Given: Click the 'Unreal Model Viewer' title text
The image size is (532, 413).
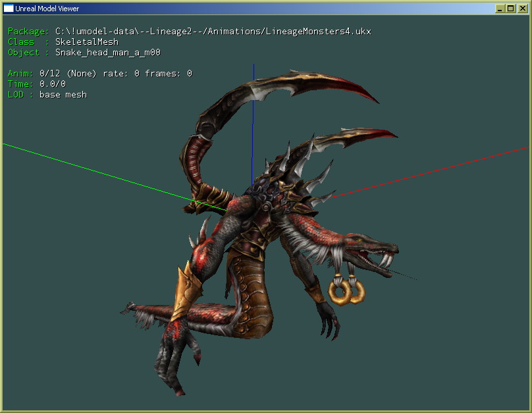Looking at the screenshot, I should click(x=47, y=9).
